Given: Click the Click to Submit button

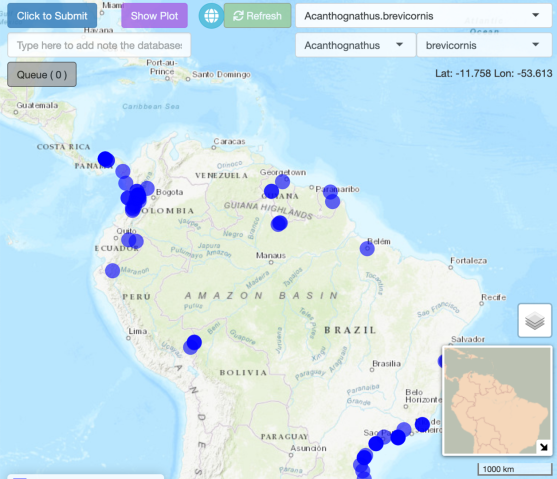Looking at the screenshot, I should tap(52, 16).
